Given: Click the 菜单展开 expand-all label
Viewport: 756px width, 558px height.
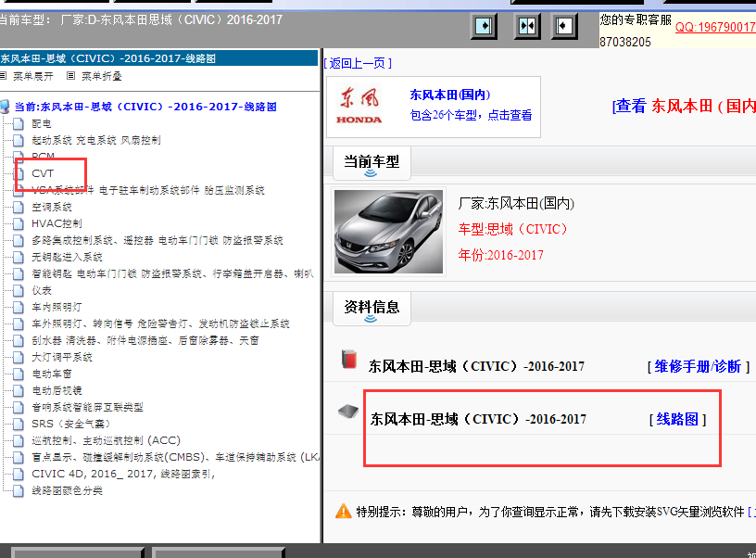Looking at the screenshot, I should [32, 76].
